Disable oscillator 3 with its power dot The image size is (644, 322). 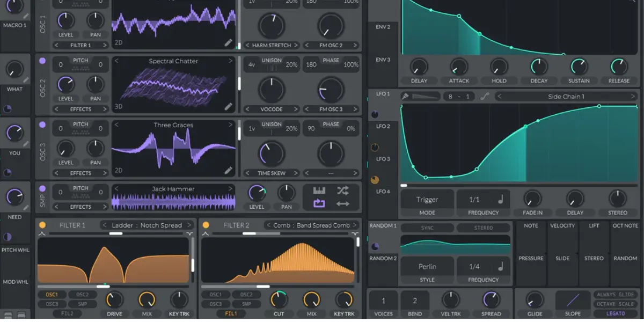pyautogui.click(x=42, y=125)
